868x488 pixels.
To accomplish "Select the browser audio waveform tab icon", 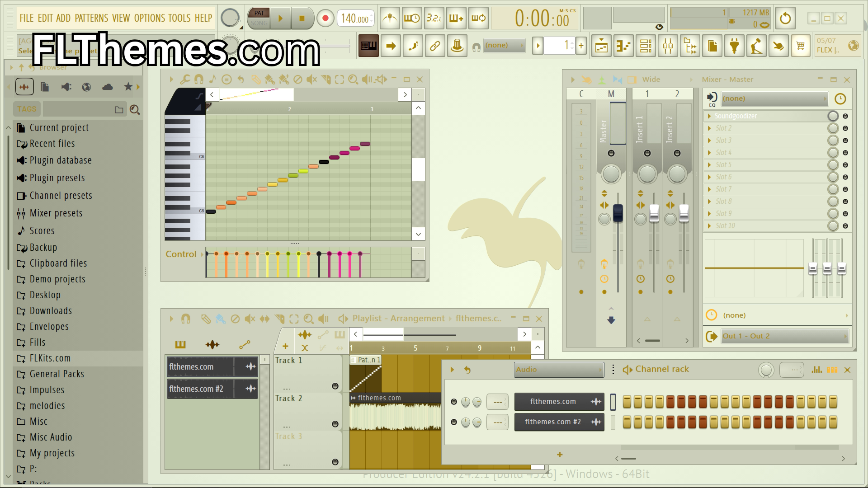I will click(24, 87).
